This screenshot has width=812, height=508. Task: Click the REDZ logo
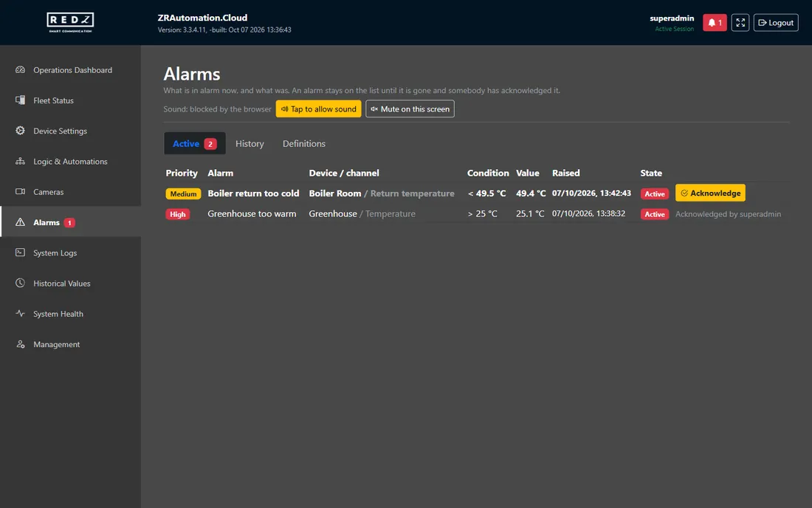(x=70, y=22)
